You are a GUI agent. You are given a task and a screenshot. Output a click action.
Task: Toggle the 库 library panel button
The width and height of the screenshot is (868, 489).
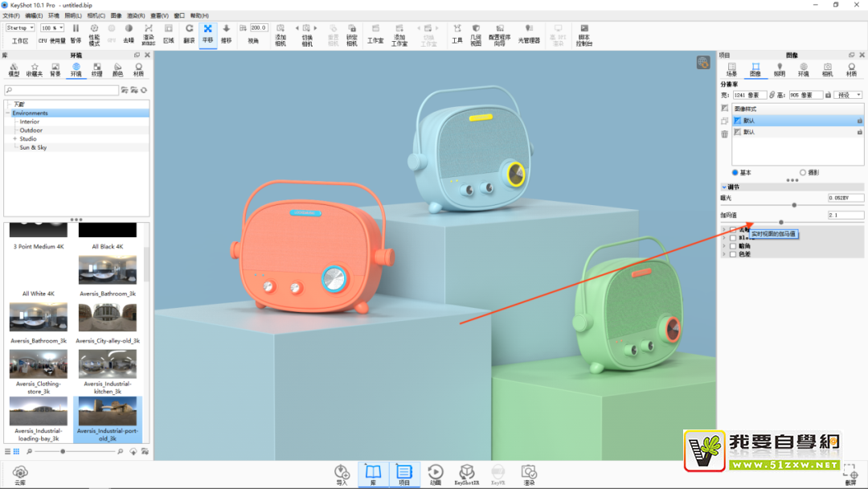373,475
